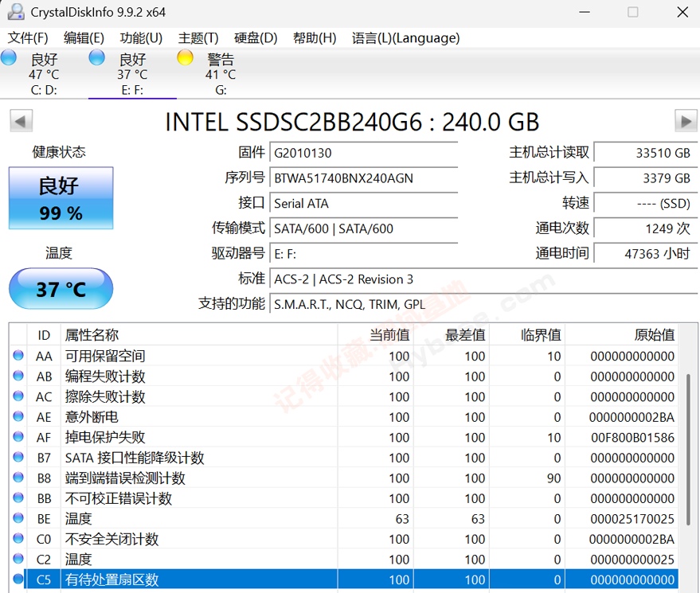Click the ID column header

44,334
